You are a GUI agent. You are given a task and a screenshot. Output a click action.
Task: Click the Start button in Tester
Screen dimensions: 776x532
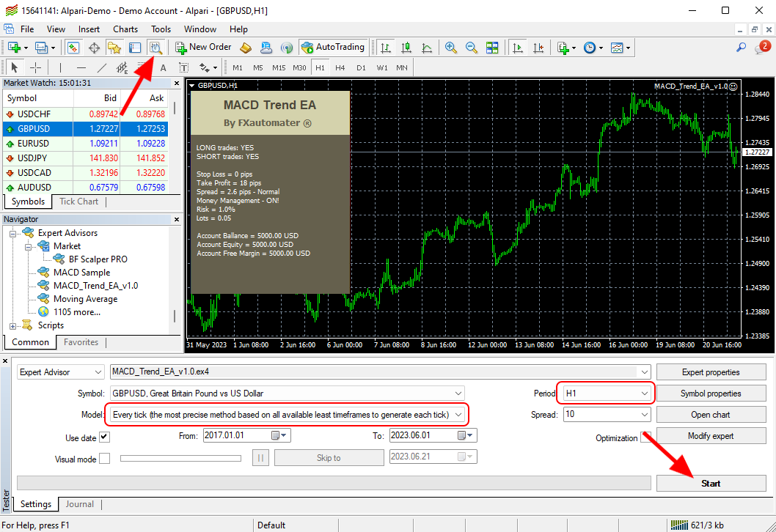tap(711, 484)
